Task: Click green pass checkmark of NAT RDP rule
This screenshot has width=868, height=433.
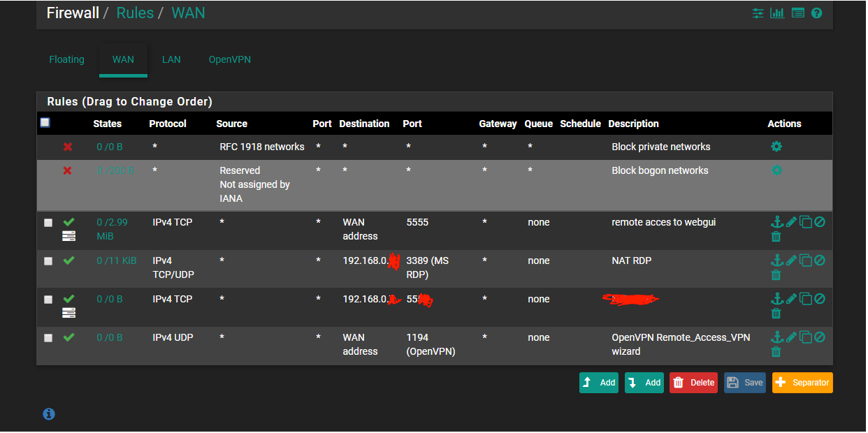Action: click(68, 260)
